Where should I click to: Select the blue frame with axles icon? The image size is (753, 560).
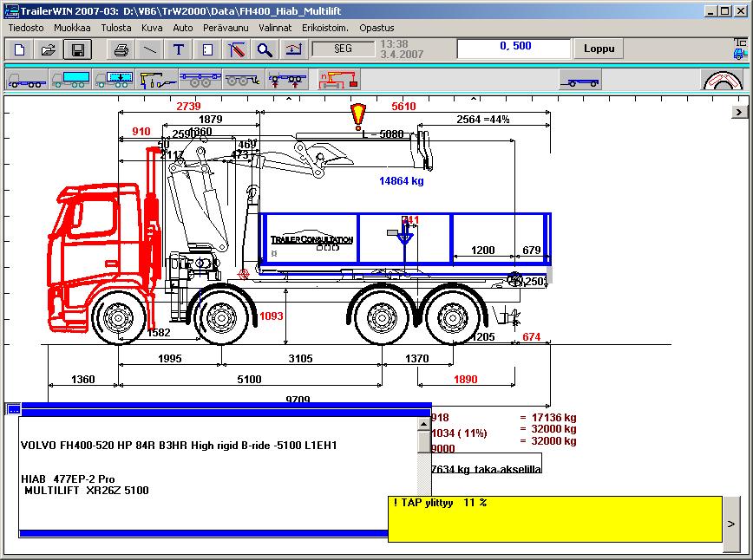(x=200, y=80)
